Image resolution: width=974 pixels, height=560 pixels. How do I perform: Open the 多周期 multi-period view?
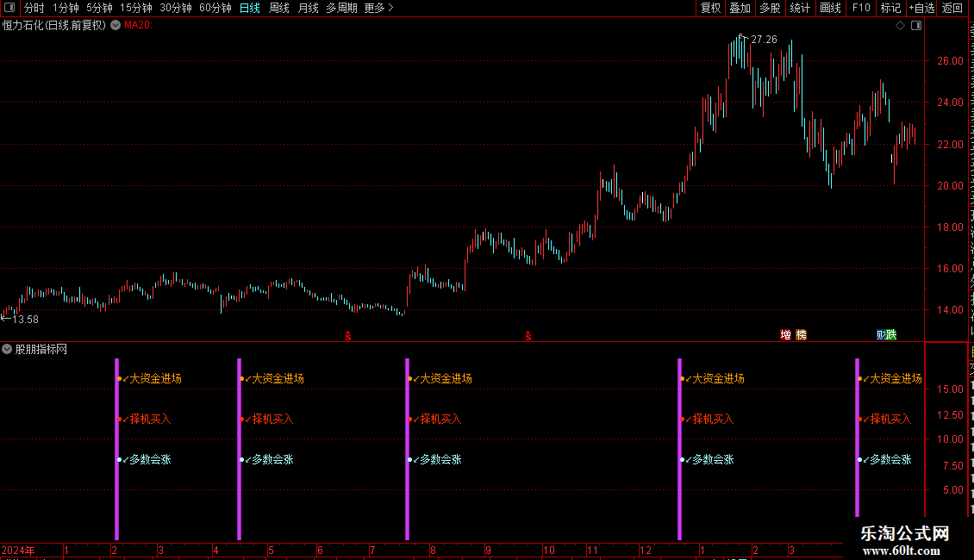[341, 8]
